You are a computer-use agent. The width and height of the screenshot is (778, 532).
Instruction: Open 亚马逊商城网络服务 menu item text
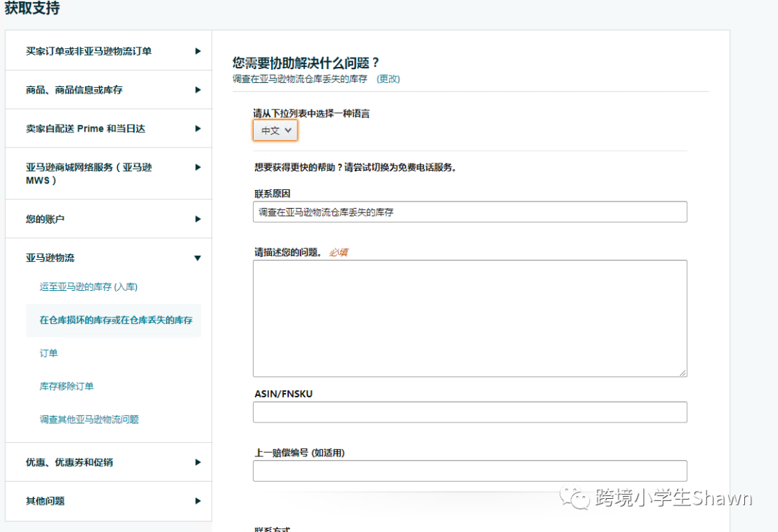[89, 173]
